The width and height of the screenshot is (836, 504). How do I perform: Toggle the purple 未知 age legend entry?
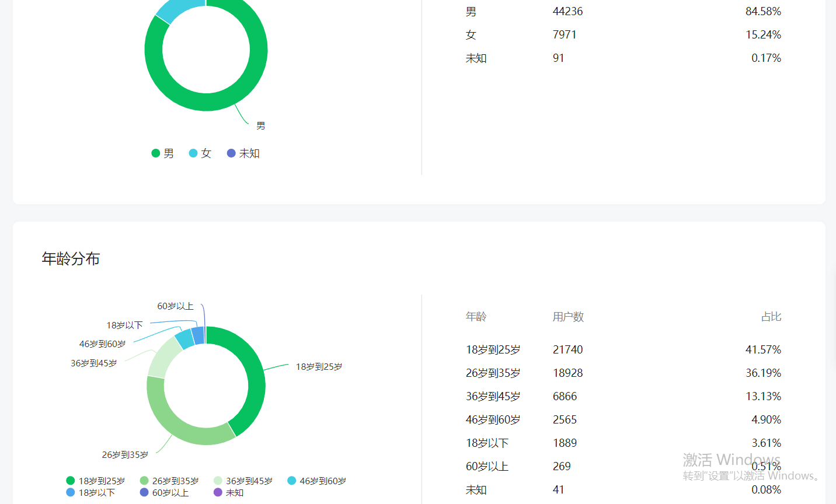(228, 492)
